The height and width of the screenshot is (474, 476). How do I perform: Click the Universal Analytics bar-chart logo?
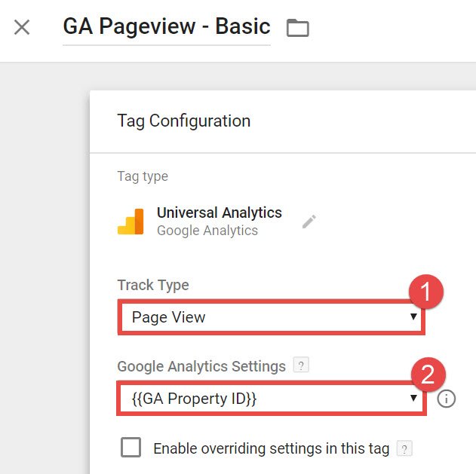click(131, 221)
